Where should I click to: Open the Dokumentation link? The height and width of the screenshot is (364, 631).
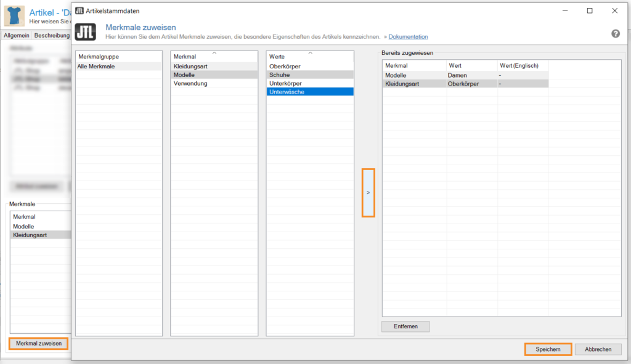pos(408,37)
